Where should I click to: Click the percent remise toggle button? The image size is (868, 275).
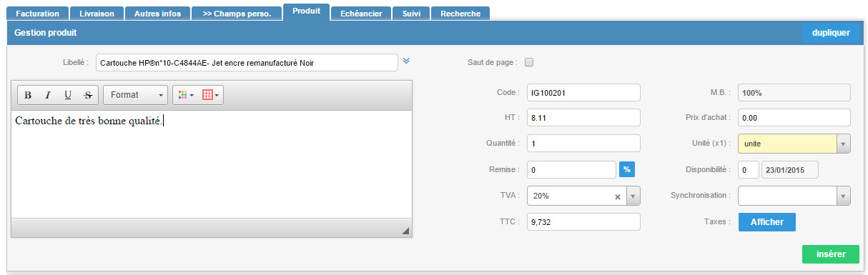coord(626,169)
